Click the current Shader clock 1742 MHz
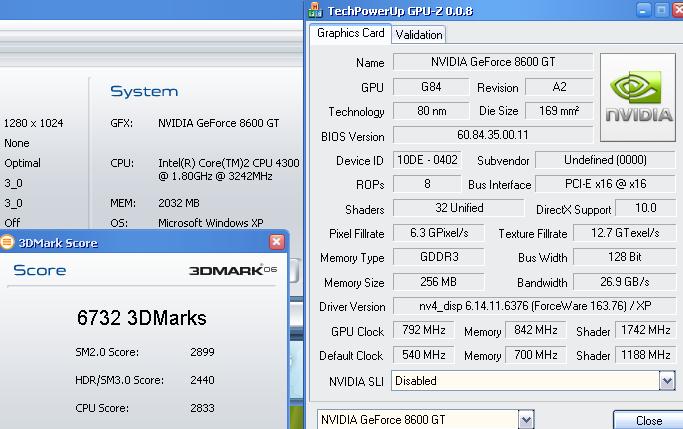The image size is (683, 429). 646,330
